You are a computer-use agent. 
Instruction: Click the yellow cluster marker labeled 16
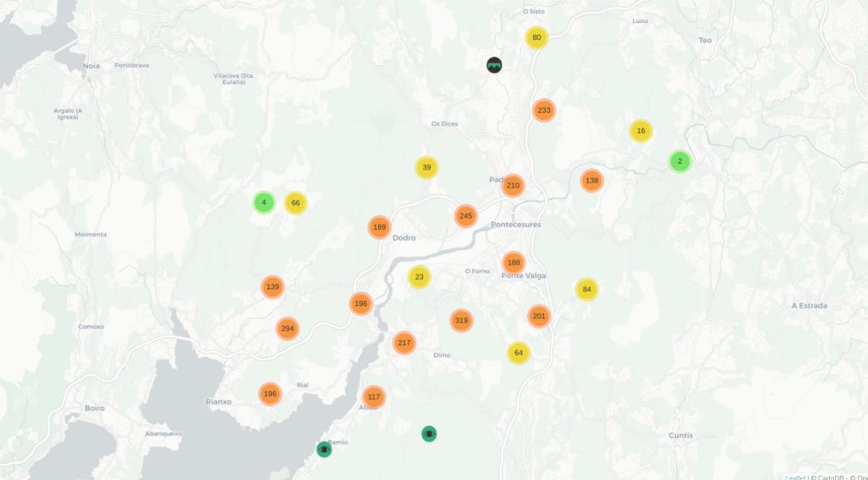click(x=641, y=131)
